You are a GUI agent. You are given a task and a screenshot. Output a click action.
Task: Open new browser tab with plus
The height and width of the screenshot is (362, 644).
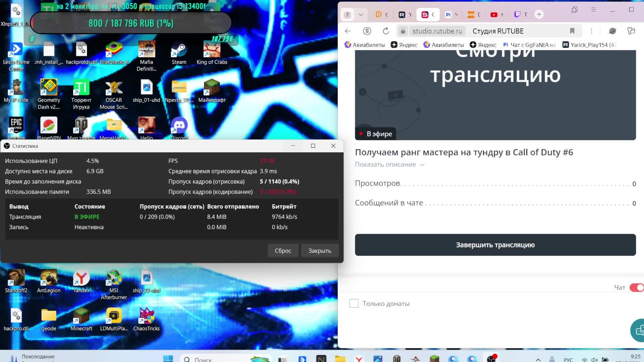(539, 14)
